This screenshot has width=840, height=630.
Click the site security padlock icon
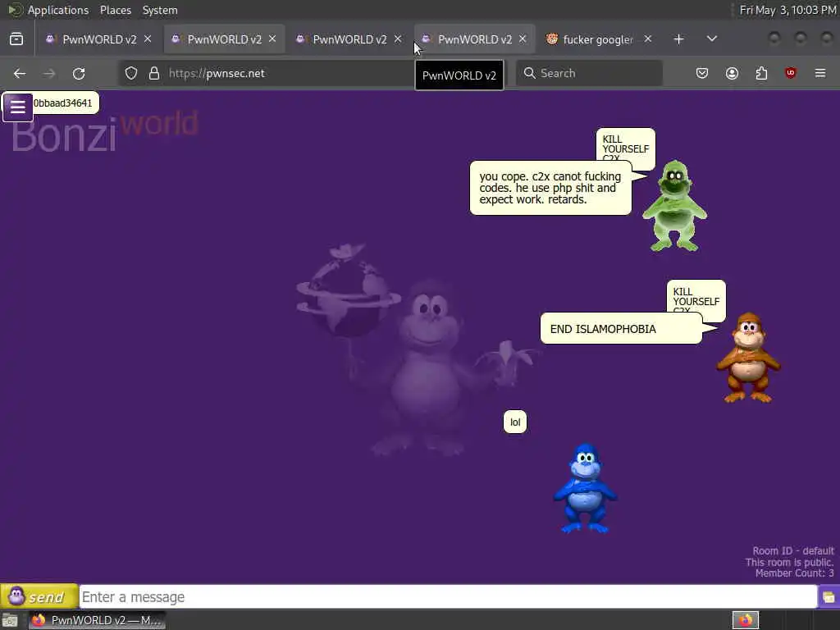[154, 73]
